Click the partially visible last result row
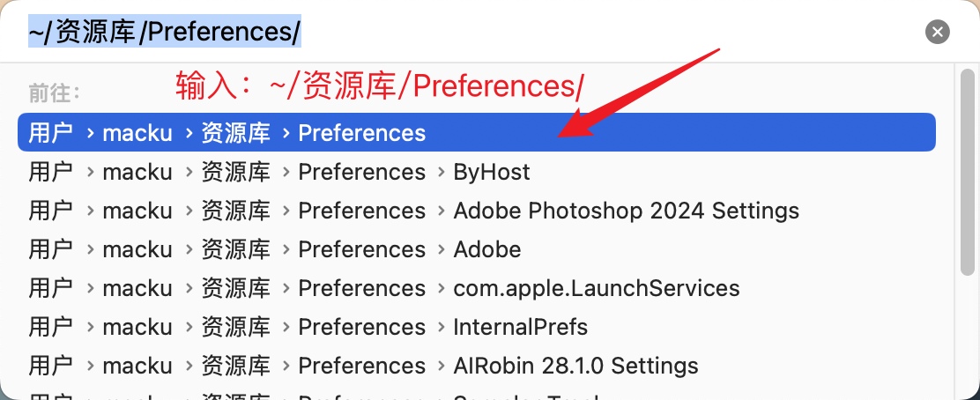Screen dimensions: 980x400 476,395
